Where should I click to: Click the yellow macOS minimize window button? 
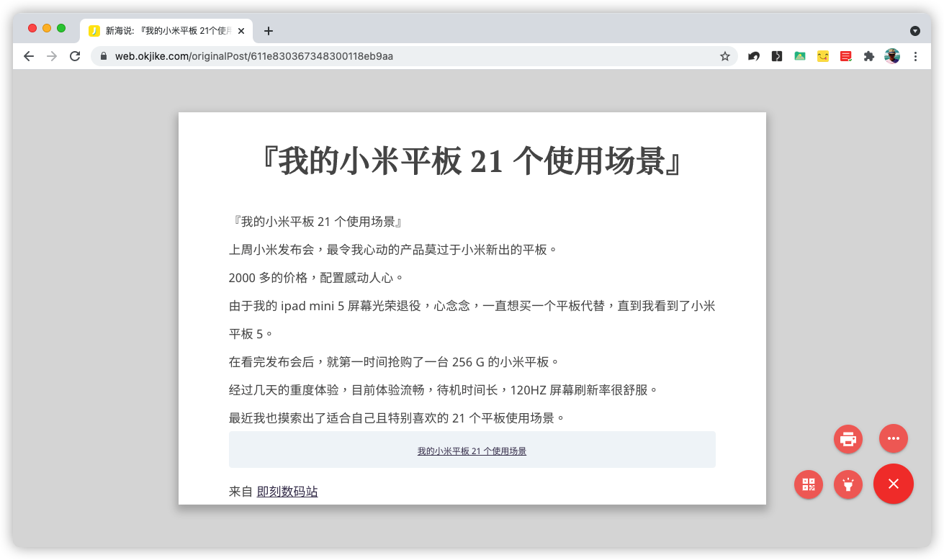[x=47, y=28]
